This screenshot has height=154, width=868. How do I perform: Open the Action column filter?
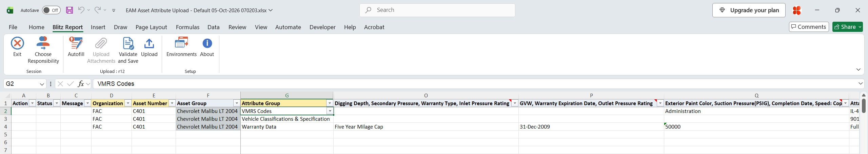click(33, 103)
